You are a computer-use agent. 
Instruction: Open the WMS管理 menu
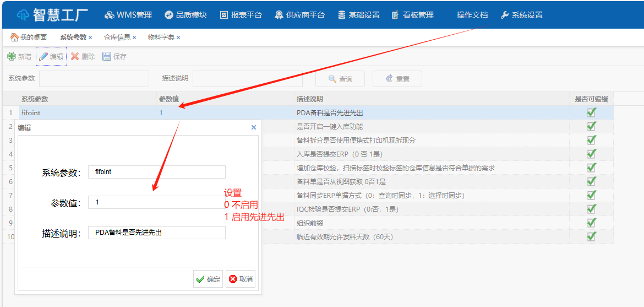[x=128, y=15]
